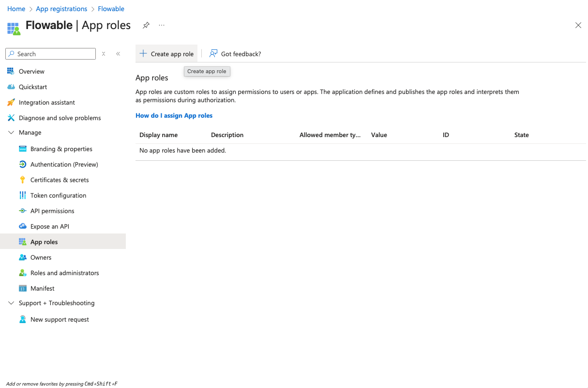Click the Manifest icon in sidebar

[22, 288]
